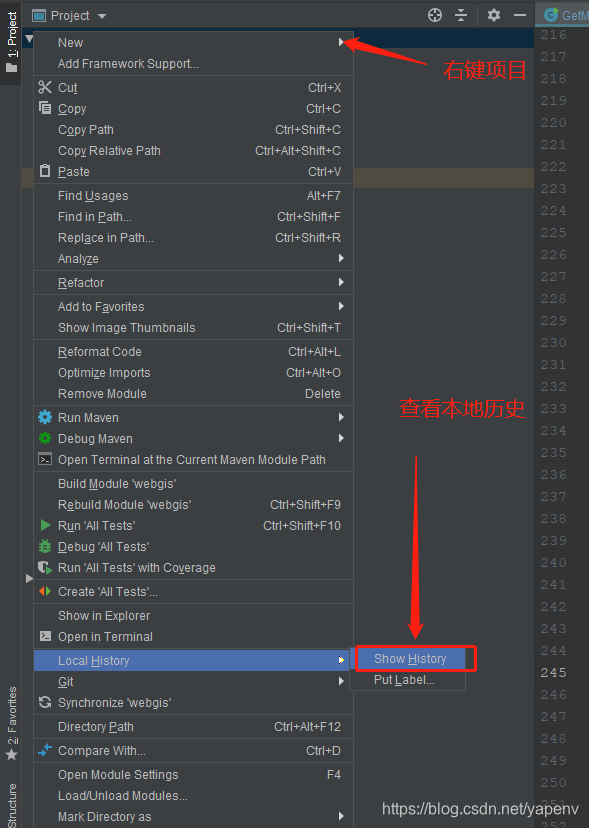Click line number 216 in gutter
The width and height of the screenshot is (589, 828).
pyautogui.click(x=553, y=34)
